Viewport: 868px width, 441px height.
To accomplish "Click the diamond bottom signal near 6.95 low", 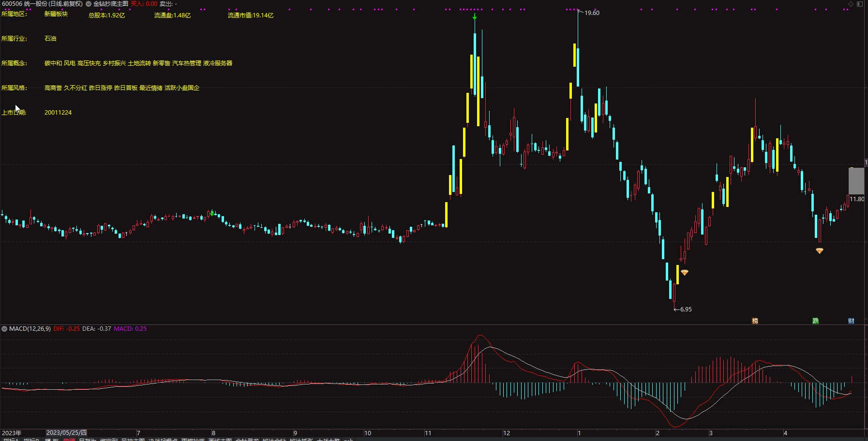I will 684,273.
